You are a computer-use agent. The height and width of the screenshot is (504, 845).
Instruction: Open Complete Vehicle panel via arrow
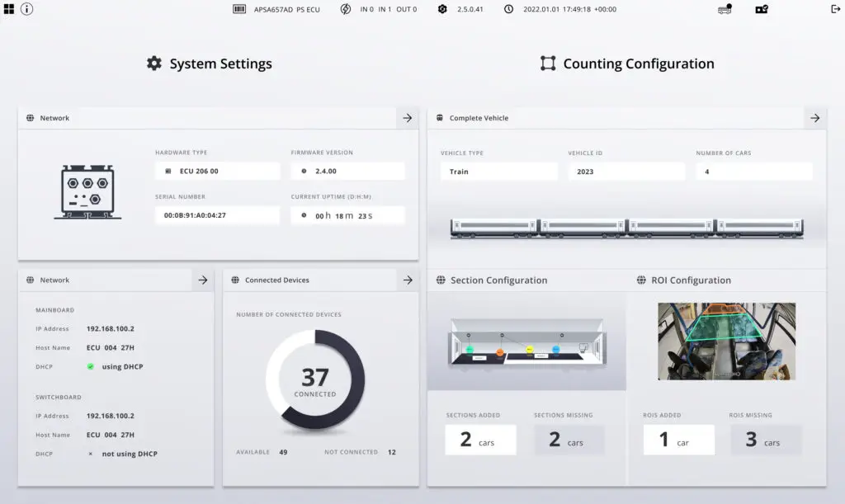click(815, 118)
